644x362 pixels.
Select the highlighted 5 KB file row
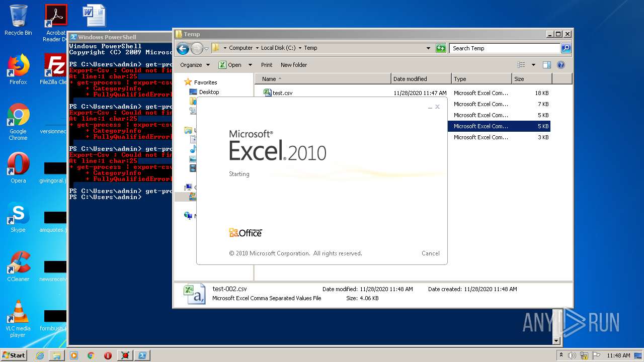(499, 126)
